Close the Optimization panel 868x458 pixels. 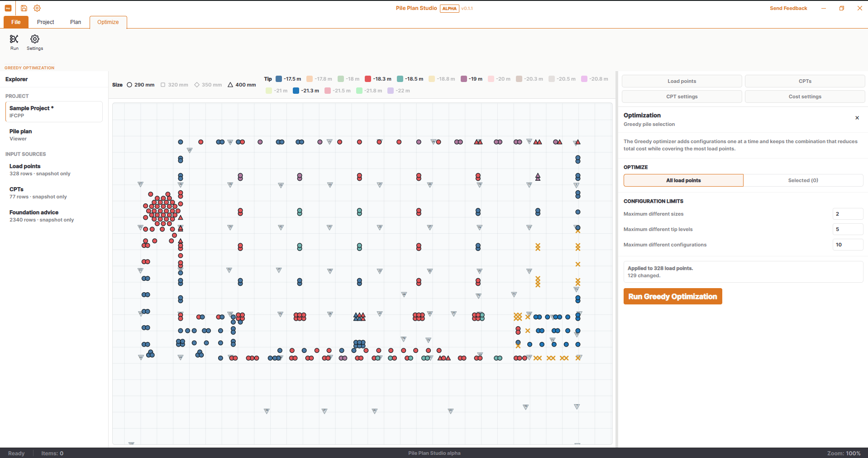pos(857,118)
